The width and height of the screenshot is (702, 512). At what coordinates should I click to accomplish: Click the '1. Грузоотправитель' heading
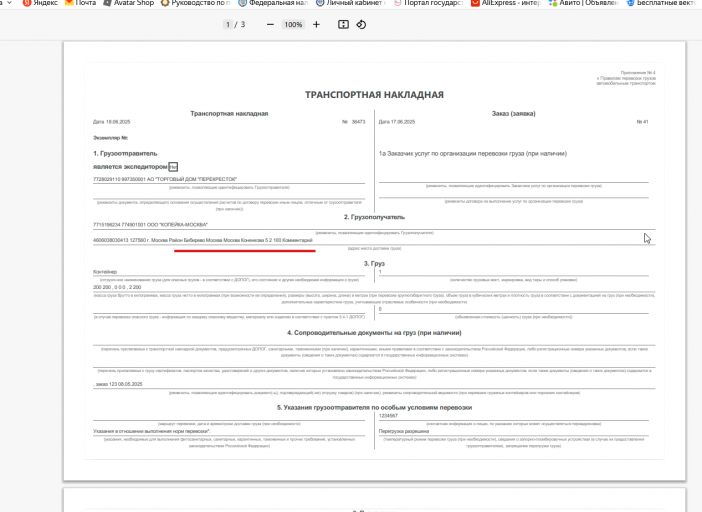(x=125, y=154)
